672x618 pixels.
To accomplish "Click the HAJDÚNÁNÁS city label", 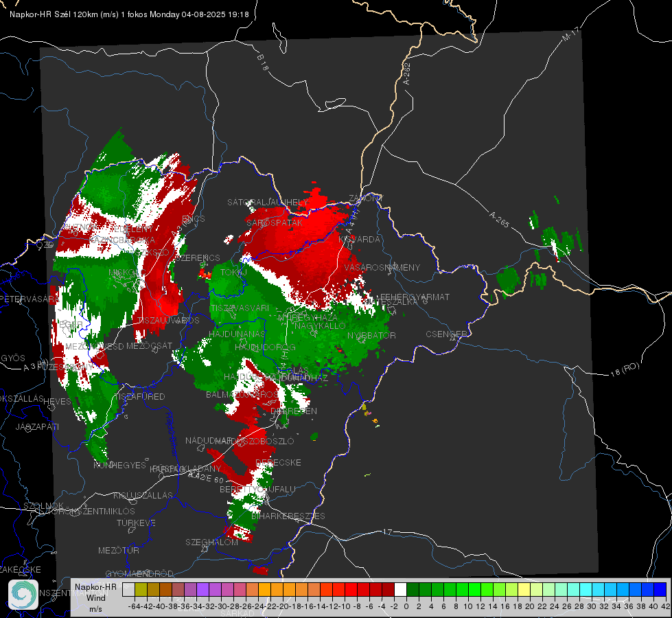I will click(237, 334).
